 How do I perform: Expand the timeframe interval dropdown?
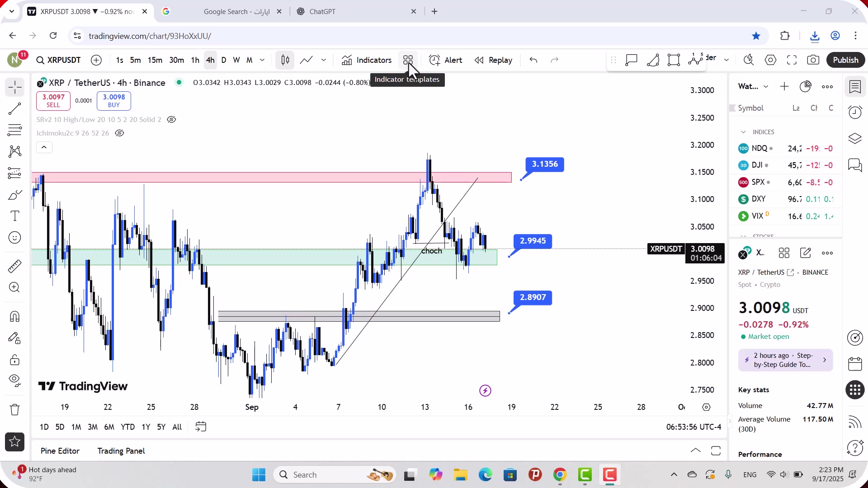(x=262, y=60)
